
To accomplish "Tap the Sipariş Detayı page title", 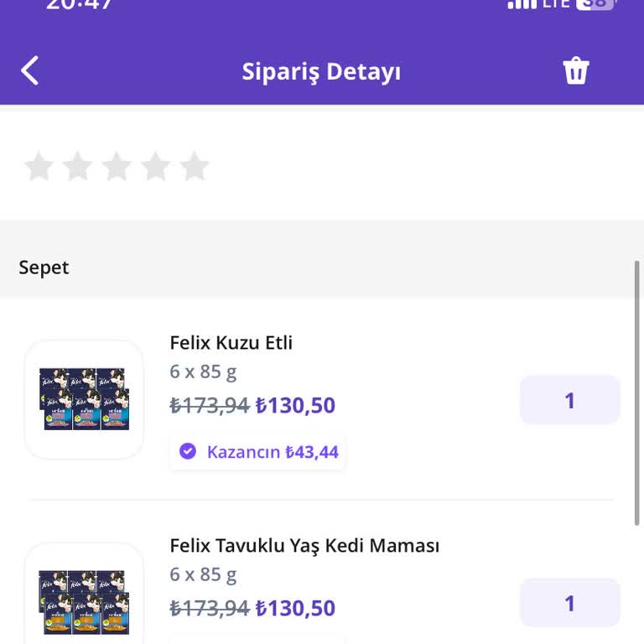I will [x=321, y=71].
